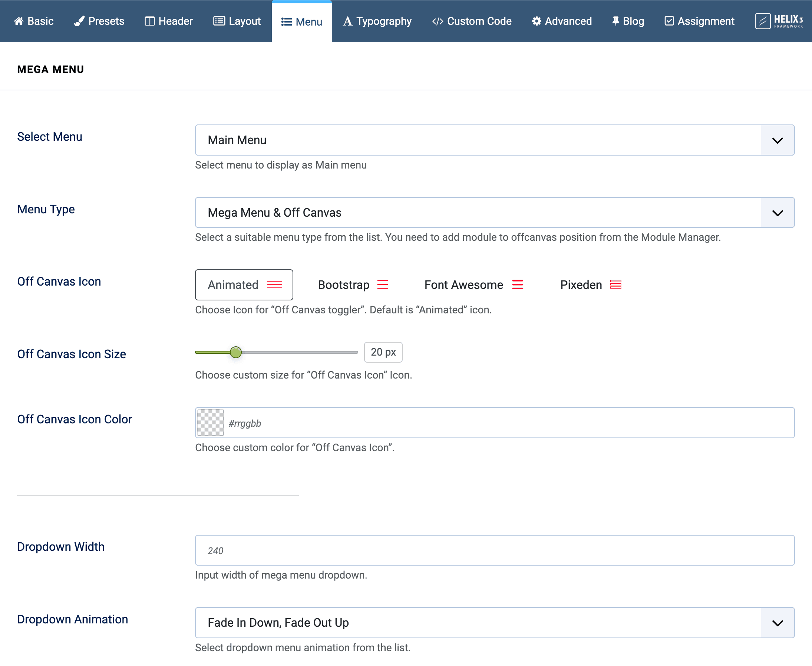
Task: Click the Layout list icon
Action: click(219, 21)
